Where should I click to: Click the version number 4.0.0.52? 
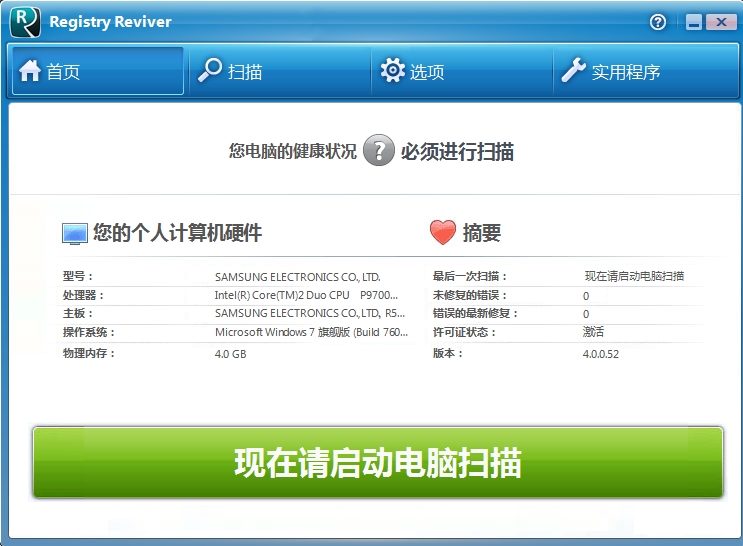coord(601,354)
